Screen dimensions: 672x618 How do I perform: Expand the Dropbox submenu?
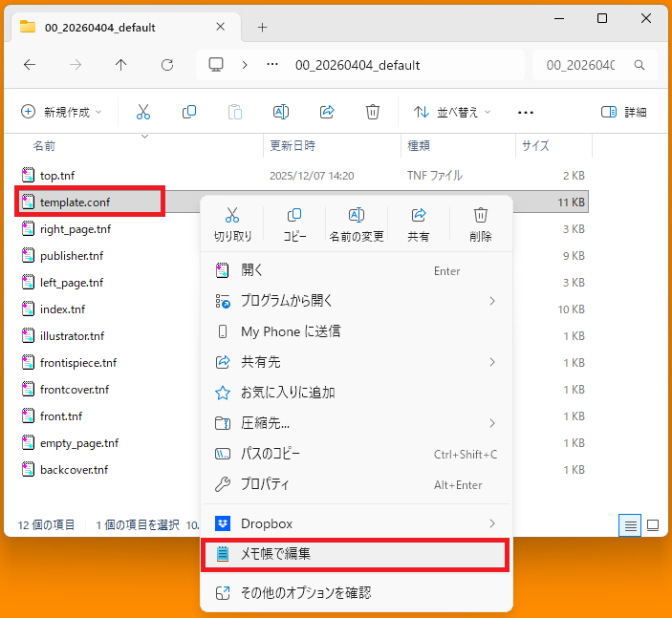(x=492, y=523)
